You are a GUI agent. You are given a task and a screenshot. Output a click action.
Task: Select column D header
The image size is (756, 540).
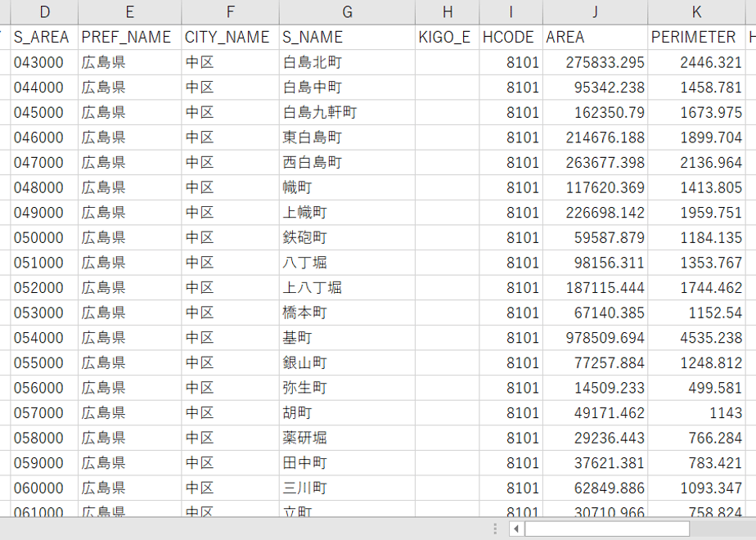pos(44,12)
